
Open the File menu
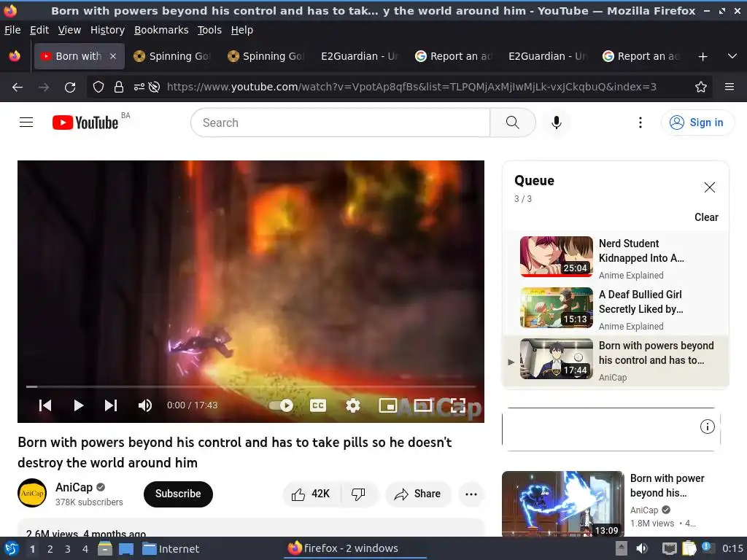pos(12,30)
